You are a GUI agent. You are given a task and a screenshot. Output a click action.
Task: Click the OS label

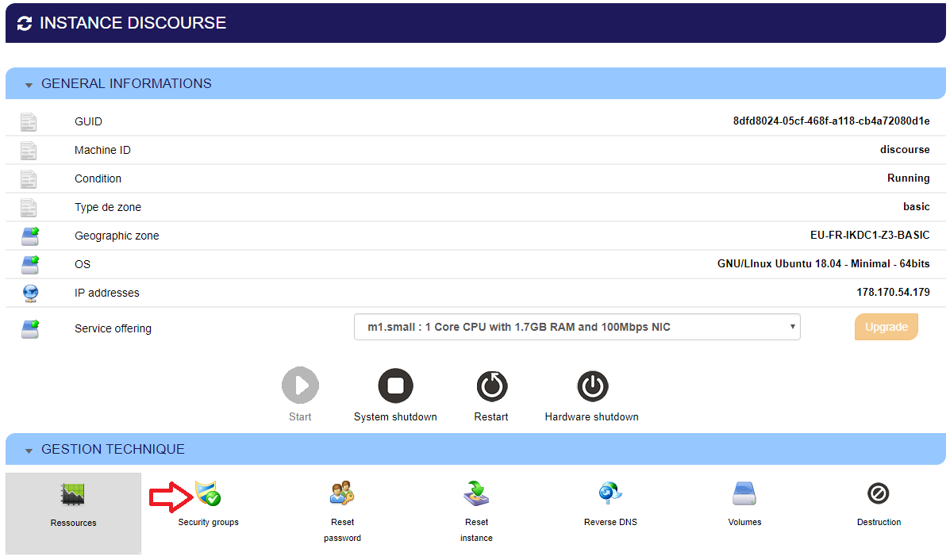pyautogui.click(x=83, y=265)
